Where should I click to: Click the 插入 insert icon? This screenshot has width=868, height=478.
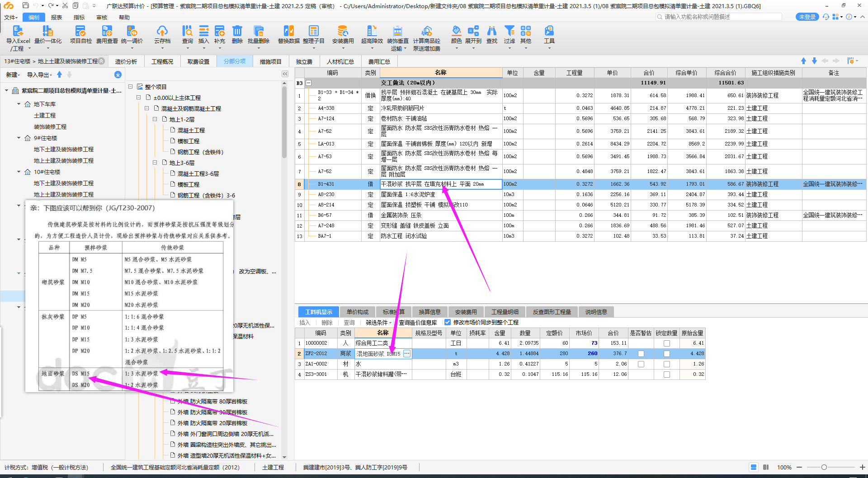click(x=204, y=31)
